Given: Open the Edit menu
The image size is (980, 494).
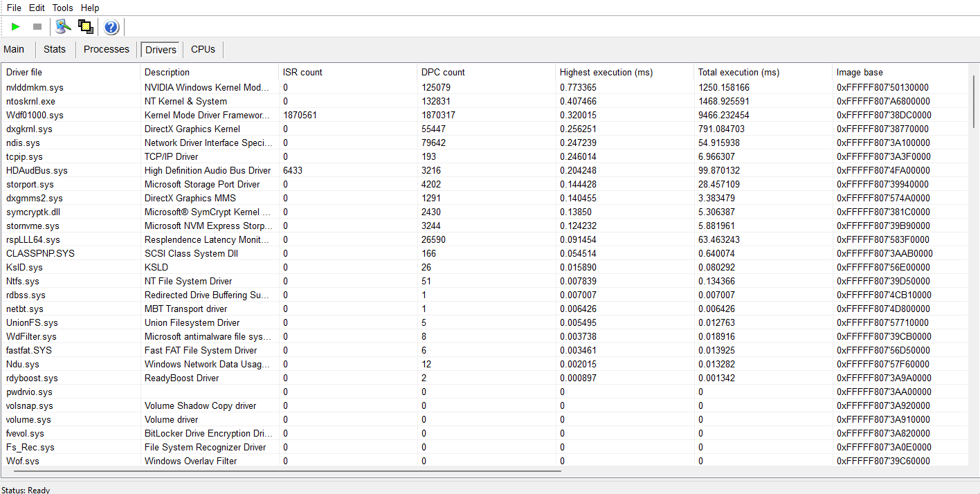Looking at the screenshot, I should click(x=37, y=8).
